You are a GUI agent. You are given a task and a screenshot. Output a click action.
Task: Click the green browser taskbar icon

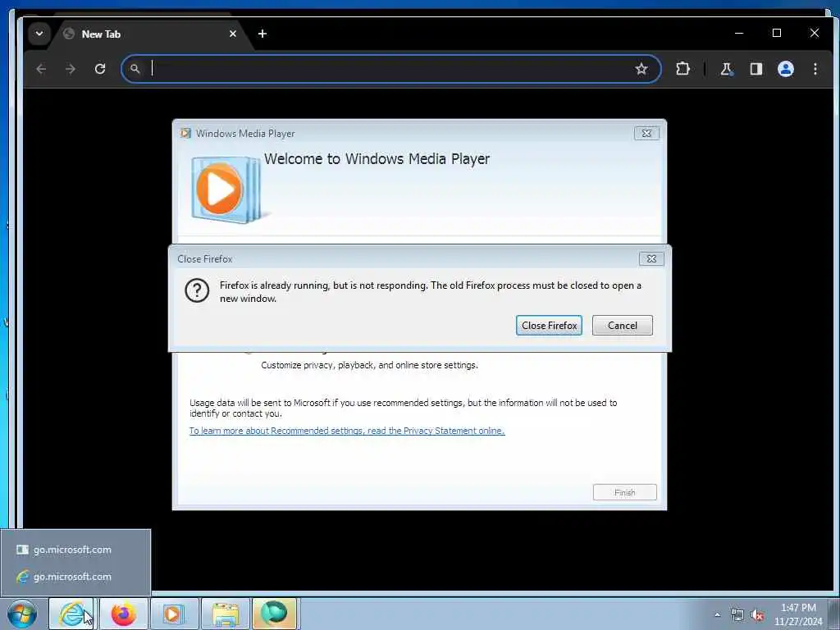[274, 614]
